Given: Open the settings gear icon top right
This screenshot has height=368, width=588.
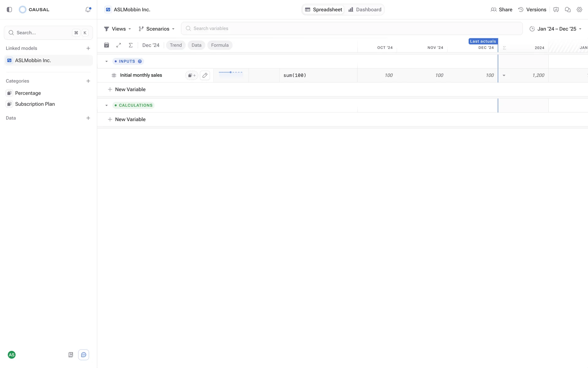Looking at the screenshot, I should coord(579,10).
